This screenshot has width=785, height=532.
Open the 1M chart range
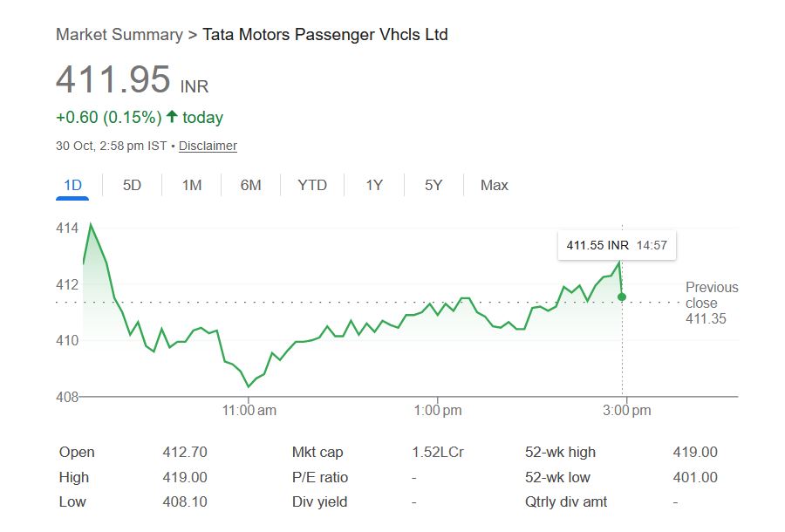point(192,185)
